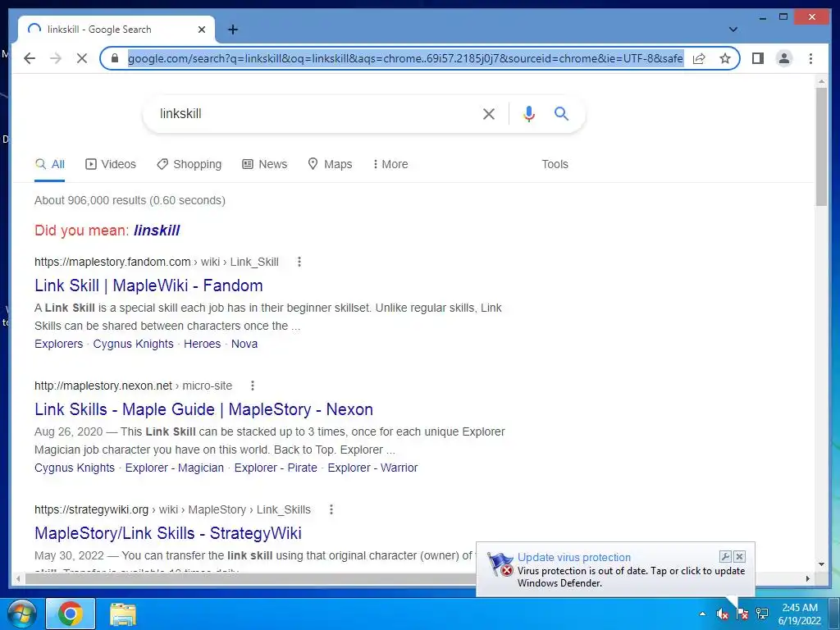Image resolution: width=840 pixels, height=630 pixels.
Task: Click the browser forward arrow
Action: pos(56,58)
